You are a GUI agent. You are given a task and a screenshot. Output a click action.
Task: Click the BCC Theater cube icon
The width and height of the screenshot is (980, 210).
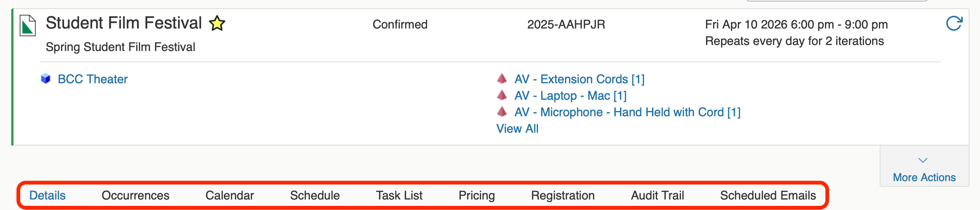pyautogui.click(x=46, y=79)
